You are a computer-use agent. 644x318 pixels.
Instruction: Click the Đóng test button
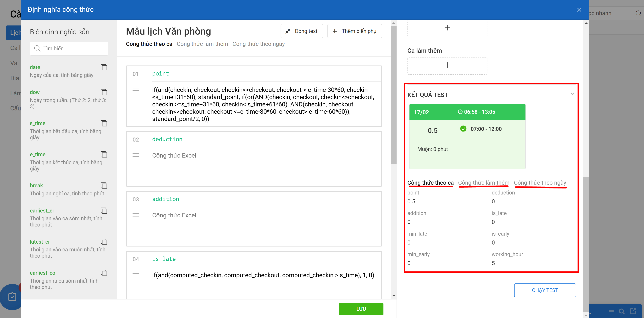(x=302, y=31)
